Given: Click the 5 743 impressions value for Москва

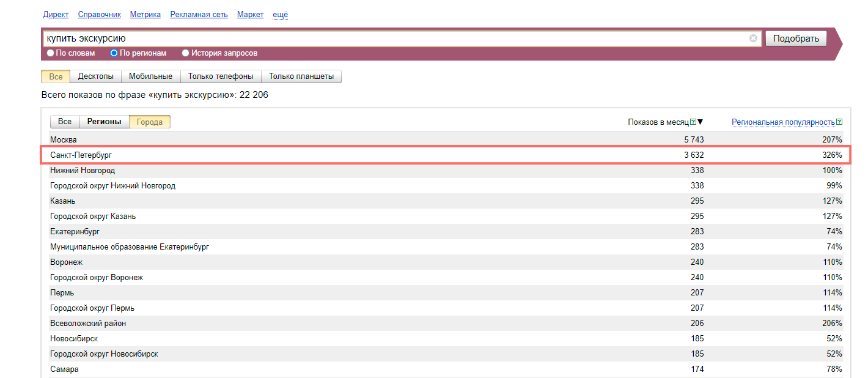Looking at the screenshot, I should [x=694, y=140].
